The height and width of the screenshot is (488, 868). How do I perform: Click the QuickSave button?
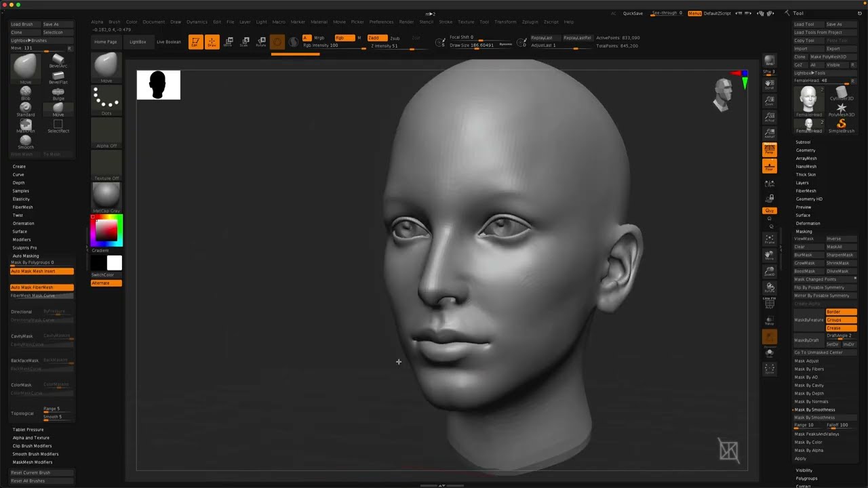633,14
